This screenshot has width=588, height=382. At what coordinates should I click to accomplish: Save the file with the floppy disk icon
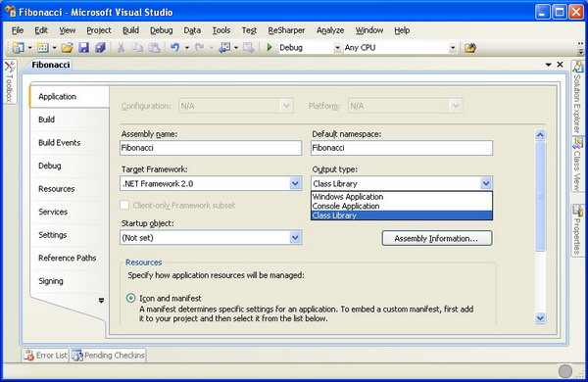pos(83,48)
